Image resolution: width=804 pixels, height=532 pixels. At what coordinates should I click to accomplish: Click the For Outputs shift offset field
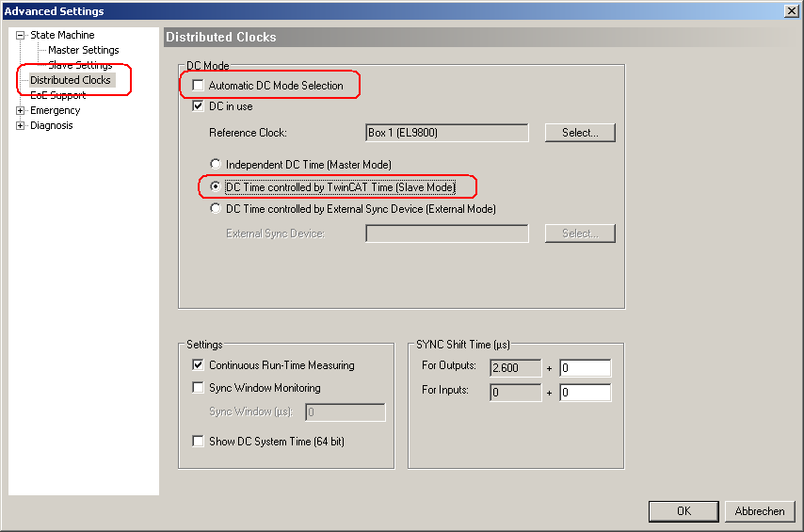[x=585, y=368]
